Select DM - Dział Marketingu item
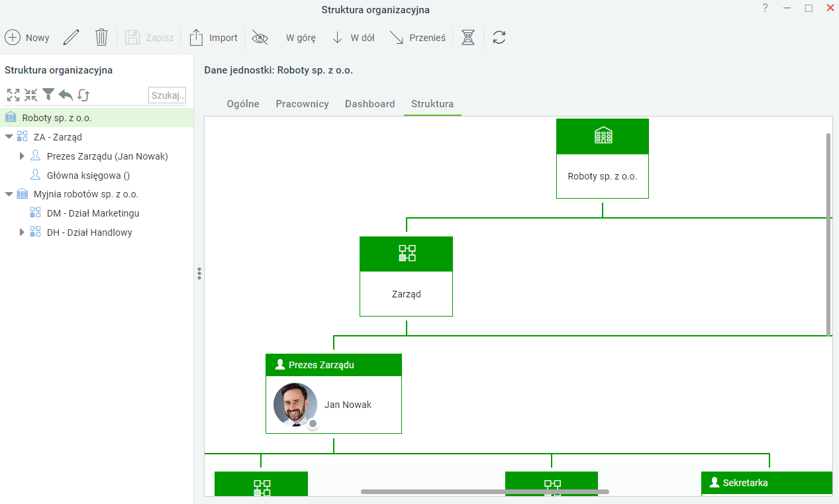 (x=93, y=213)
